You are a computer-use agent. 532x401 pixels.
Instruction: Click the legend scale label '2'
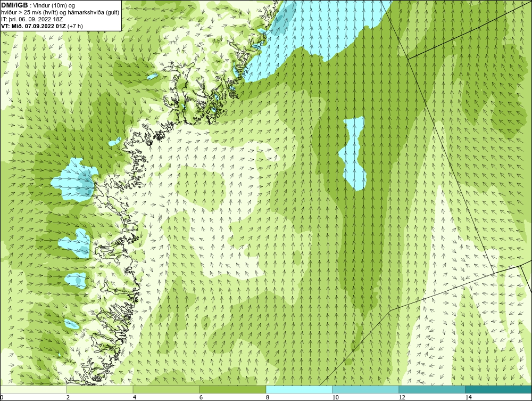(x=68, y=397)
